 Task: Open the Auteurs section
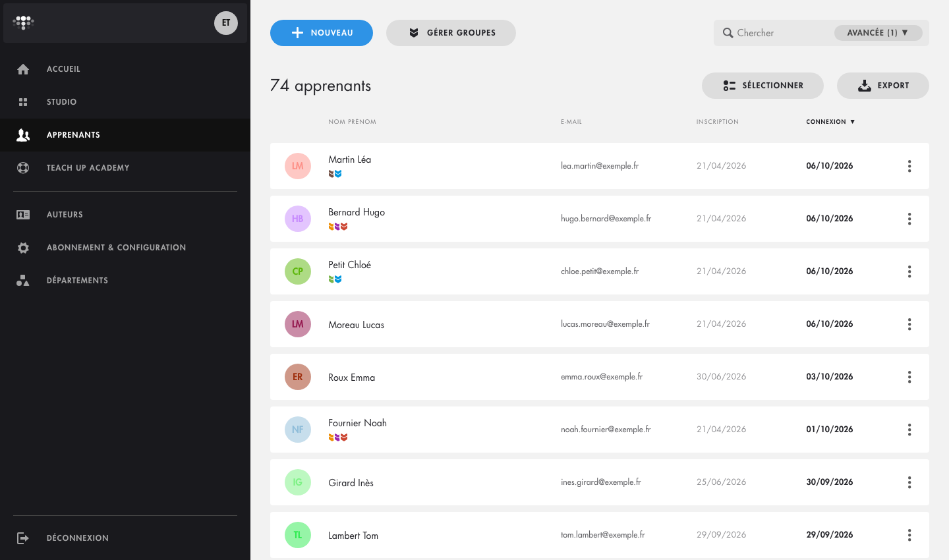(x=125, y=215)
